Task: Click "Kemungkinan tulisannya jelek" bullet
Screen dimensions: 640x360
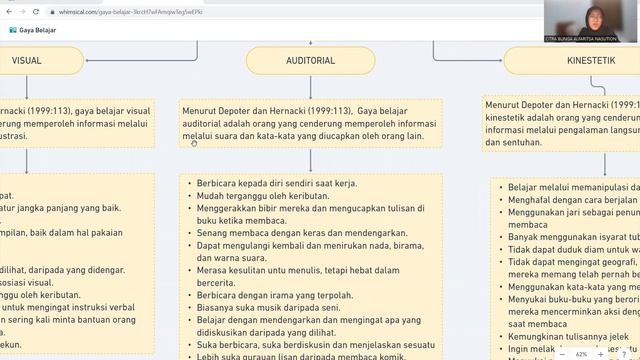Action: tap(568, 337)
